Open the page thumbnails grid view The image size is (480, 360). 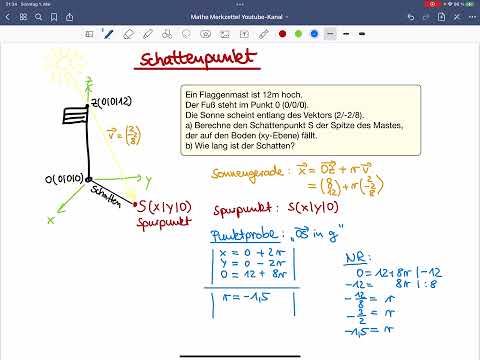[23, 17]
